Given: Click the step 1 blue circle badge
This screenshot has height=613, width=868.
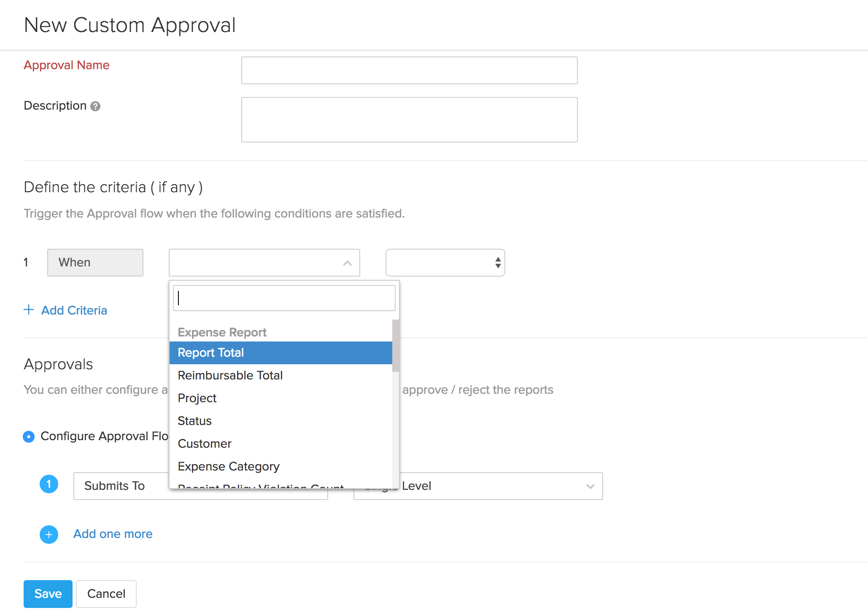Looking at the screenshot, I should (x=49, y=484).
